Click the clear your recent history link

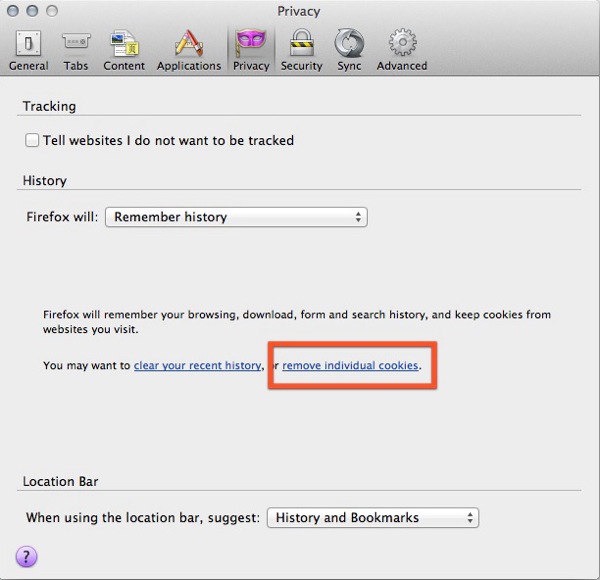click(197, 365)
